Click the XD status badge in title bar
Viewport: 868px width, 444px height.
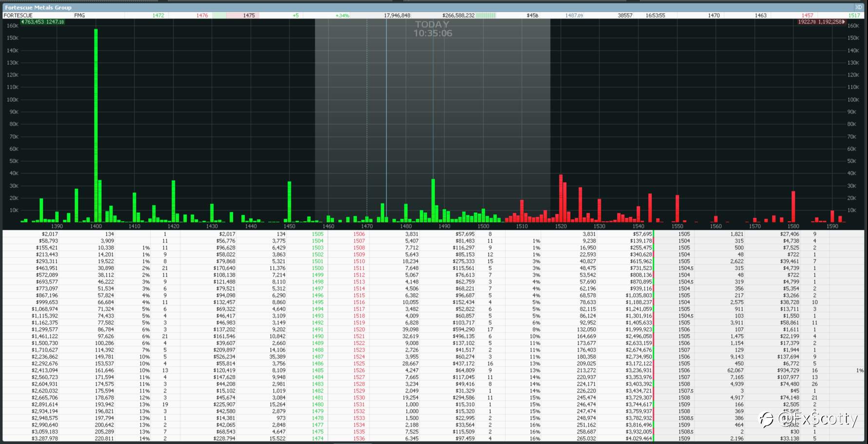pos(858,7)
